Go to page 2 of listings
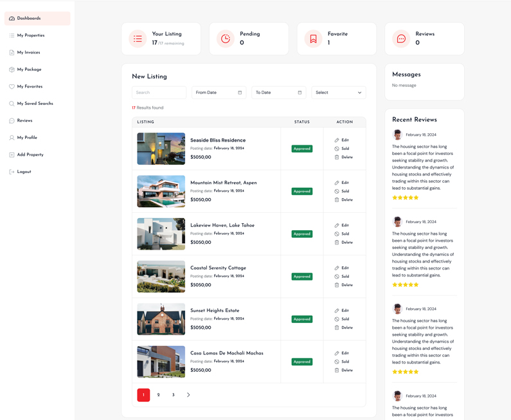The height and width of the screenshot is (420, 511). pyautogui.click(x=158, y=395)
